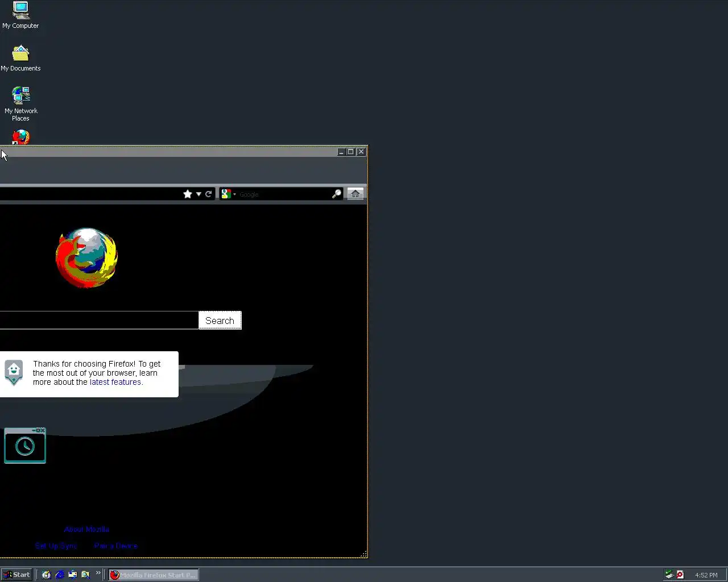Open the Google search engine selector
The image size is (728, 582).
click(229, 194)
